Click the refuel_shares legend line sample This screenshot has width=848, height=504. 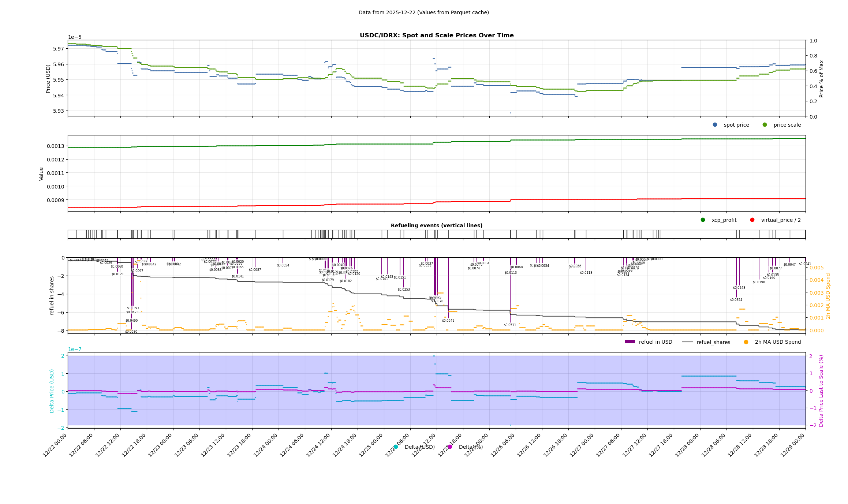(687, 342)
